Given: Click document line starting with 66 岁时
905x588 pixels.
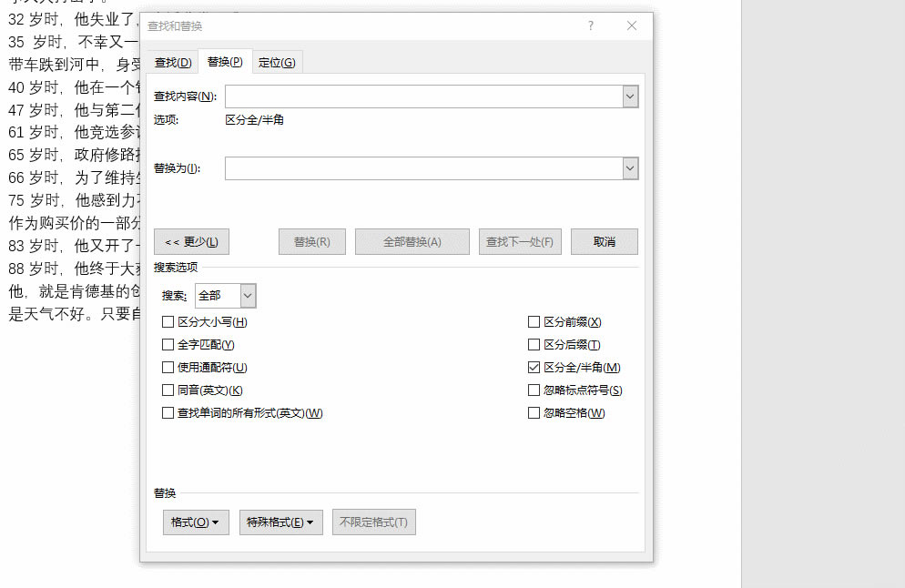Looking at the screenshot, I should 74,177.
